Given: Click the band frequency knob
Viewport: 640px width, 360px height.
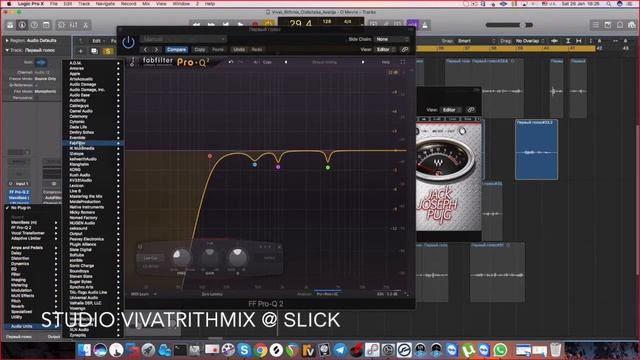Looking at the screenshot, I should [x=181, y=258].
